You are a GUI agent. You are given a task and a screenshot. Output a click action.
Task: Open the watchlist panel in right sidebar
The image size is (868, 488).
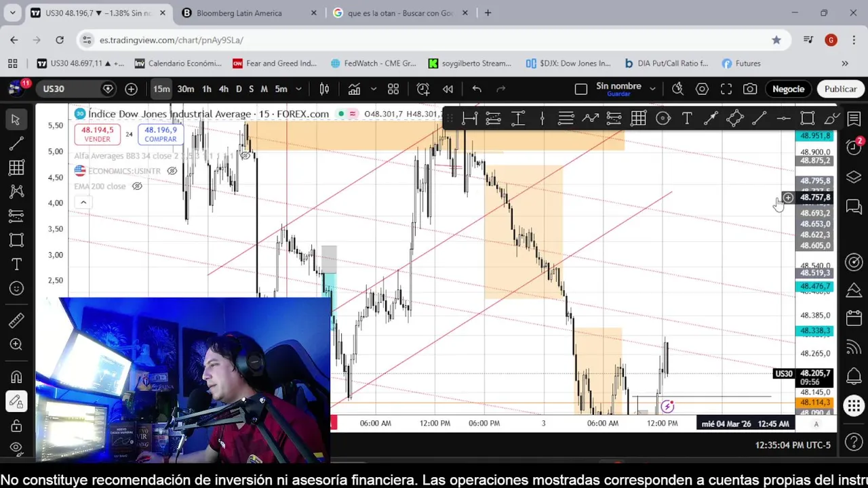[854, 119]
